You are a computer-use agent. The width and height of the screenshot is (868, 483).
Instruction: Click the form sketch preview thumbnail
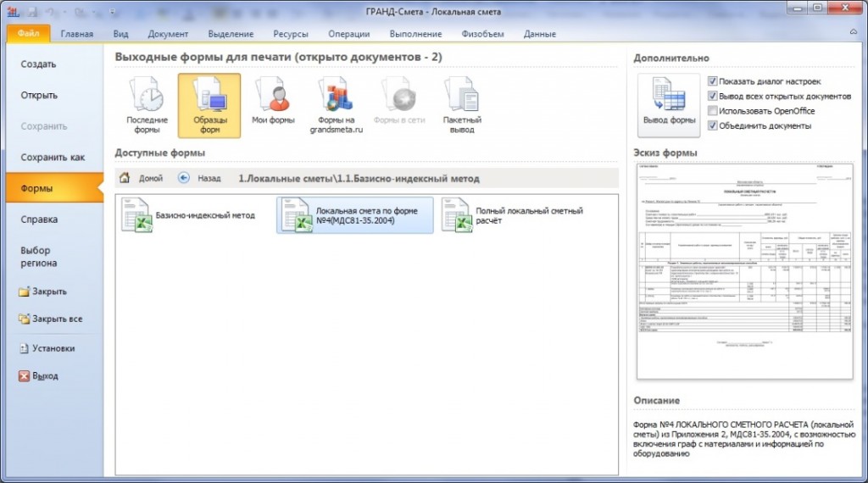click(x=744, y=271)
